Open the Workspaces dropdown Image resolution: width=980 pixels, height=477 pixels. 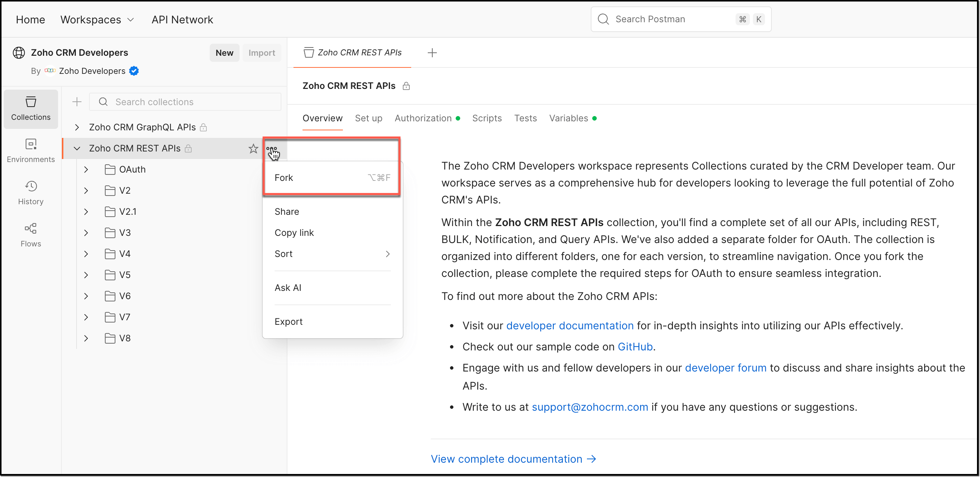coord(97,20)
